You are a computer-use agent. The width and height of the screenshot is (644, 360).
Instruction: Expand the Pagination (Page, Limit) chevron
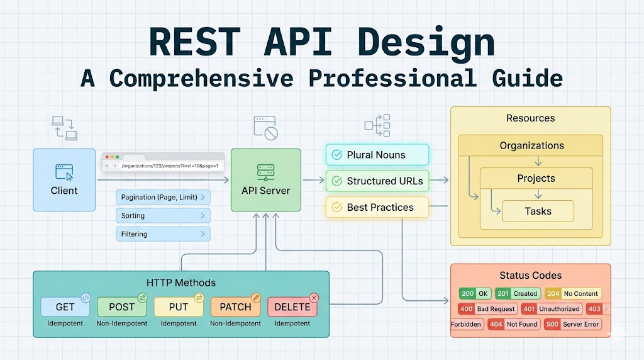pyautogui.click(x=203, y=198)
